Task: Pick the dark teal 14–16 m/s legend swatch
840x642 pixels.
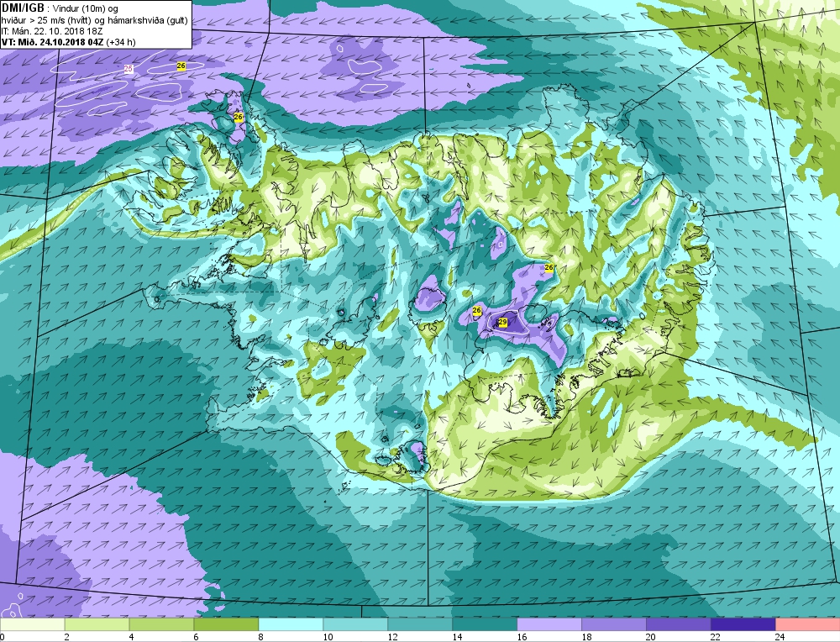Action: click(x=485, y=624)
